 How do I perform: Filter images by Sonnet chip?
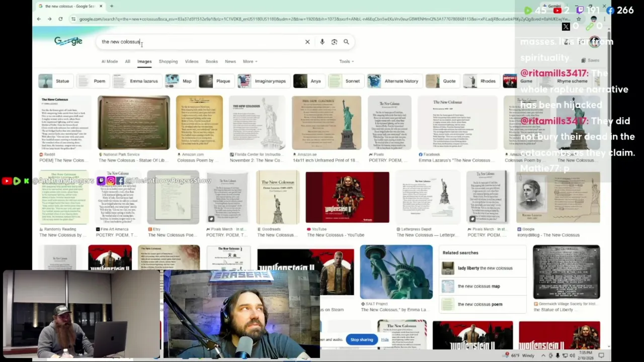(345, 81)
